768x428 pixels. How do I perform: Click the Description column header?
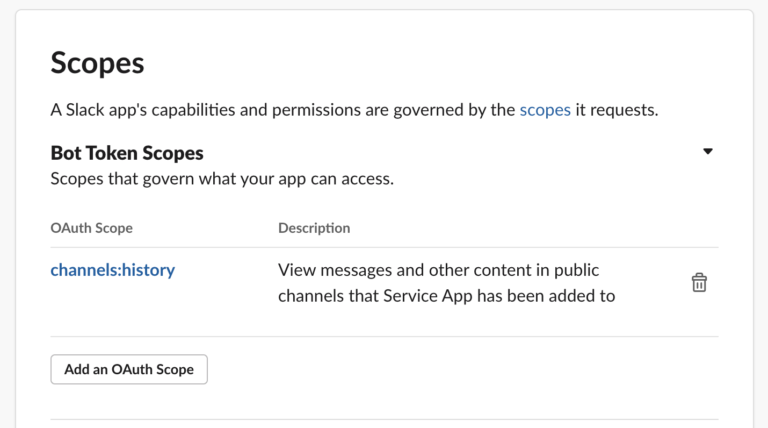tap(314, 228)
